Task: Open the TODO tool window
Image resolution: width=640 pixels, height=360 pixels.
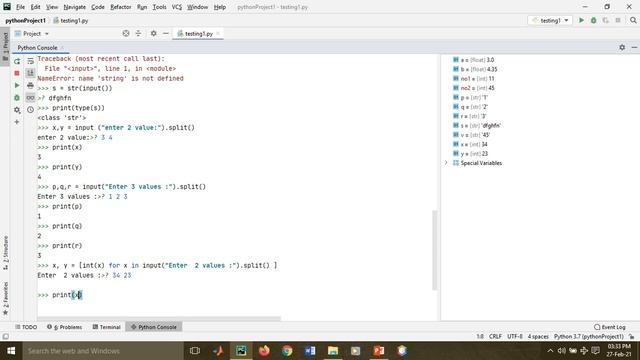Action: click(x=26, y=327)
